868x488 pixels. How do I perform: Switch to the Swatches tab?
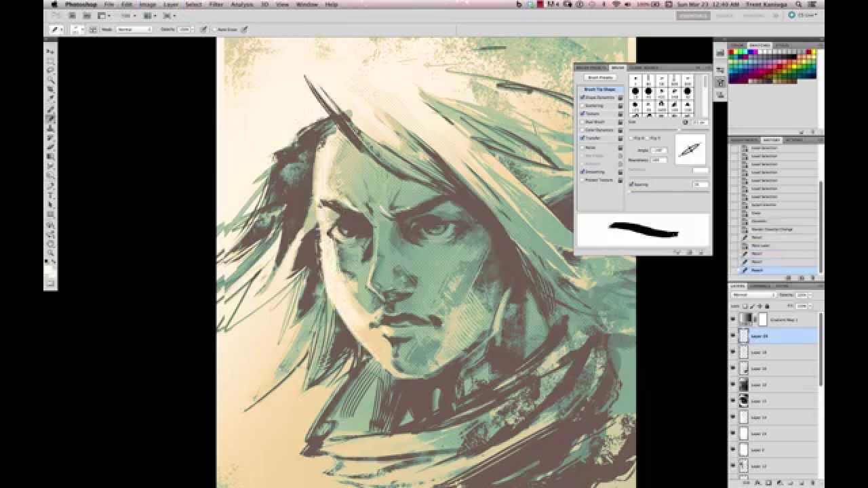(x=760, y=44)
